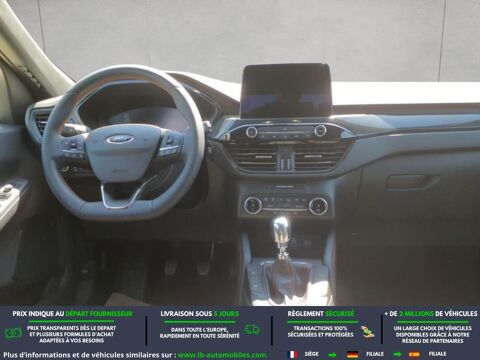Click the green arrow before the Spanish flag
Viewport: 480px width, 360px height.
tap(397, 354)
